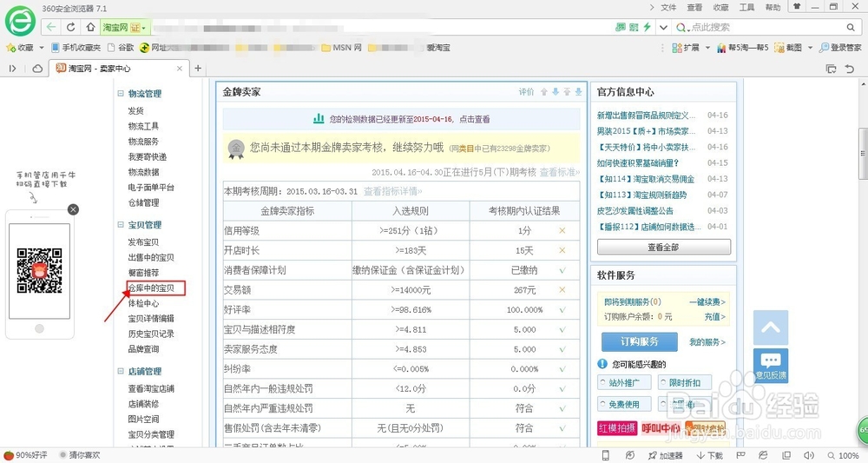This screenshot has height=463, width=868.
Task: Click the QR code image
Action: [x=39, y=271]
